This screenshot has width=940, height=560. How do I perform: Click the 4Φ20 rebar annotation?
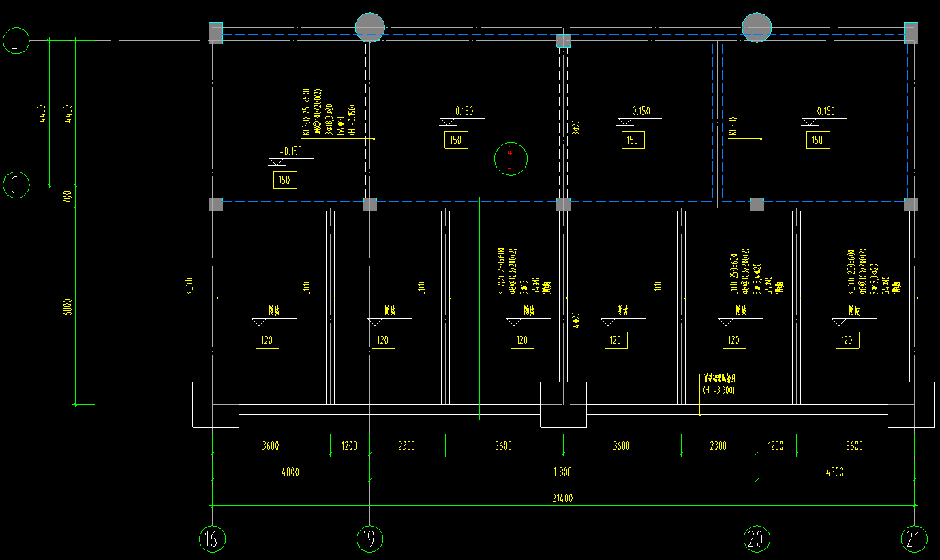click(575, 320)
